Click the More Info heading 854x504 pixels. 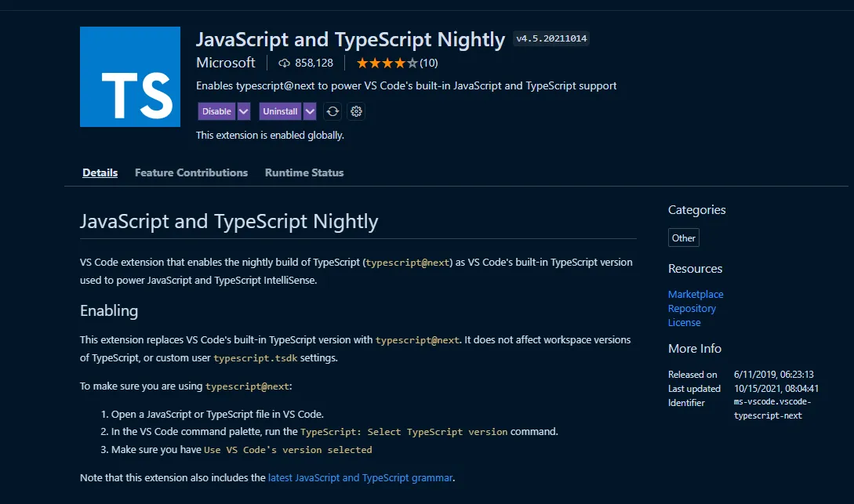(695, 348)
